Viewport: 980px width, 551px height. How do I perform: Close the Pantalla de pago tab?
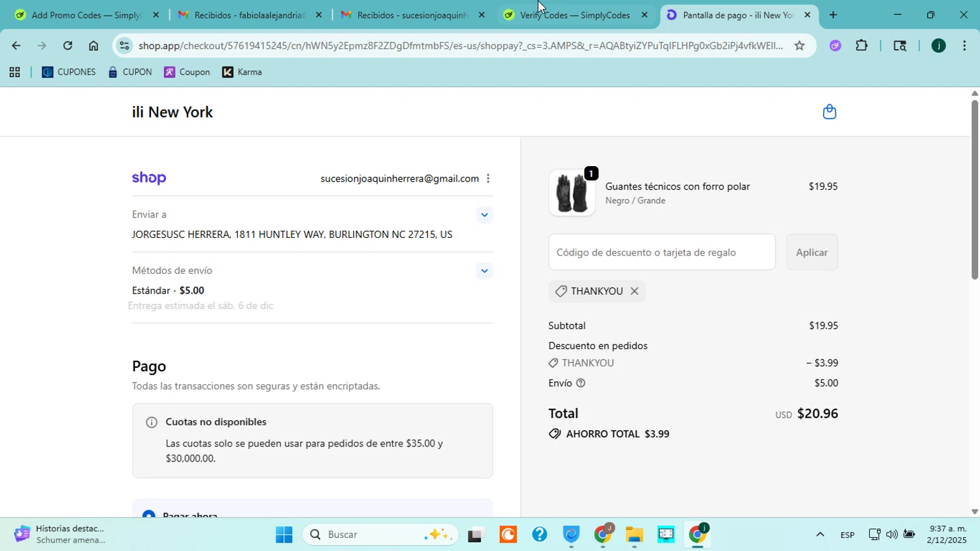(808, 14)
